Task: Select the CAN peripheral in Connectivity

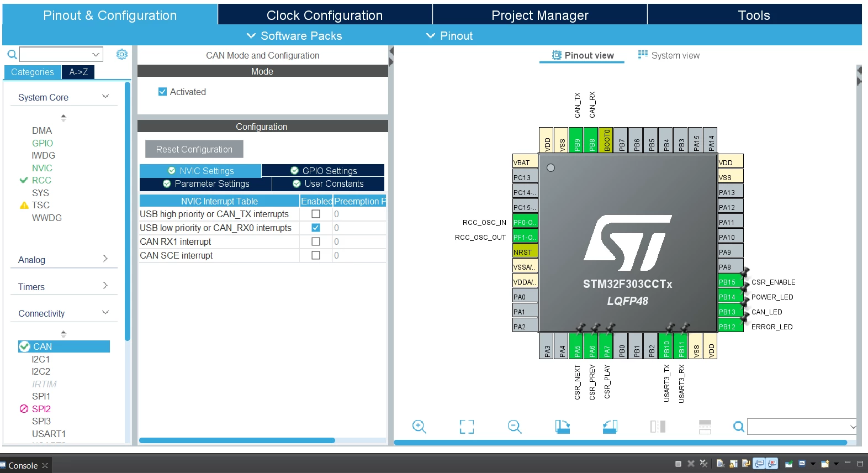Action: 64,346
